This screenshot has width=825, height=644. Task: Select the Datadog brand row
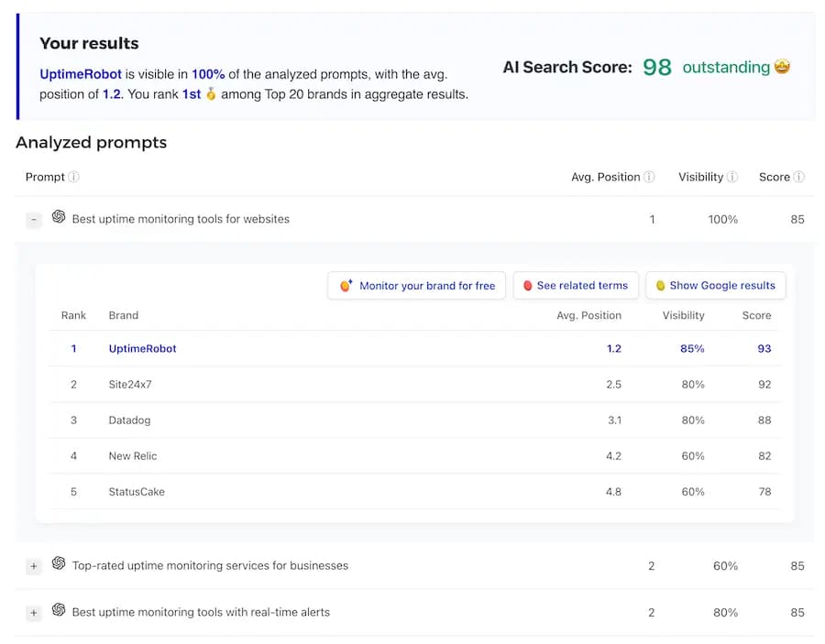(414, 420)
